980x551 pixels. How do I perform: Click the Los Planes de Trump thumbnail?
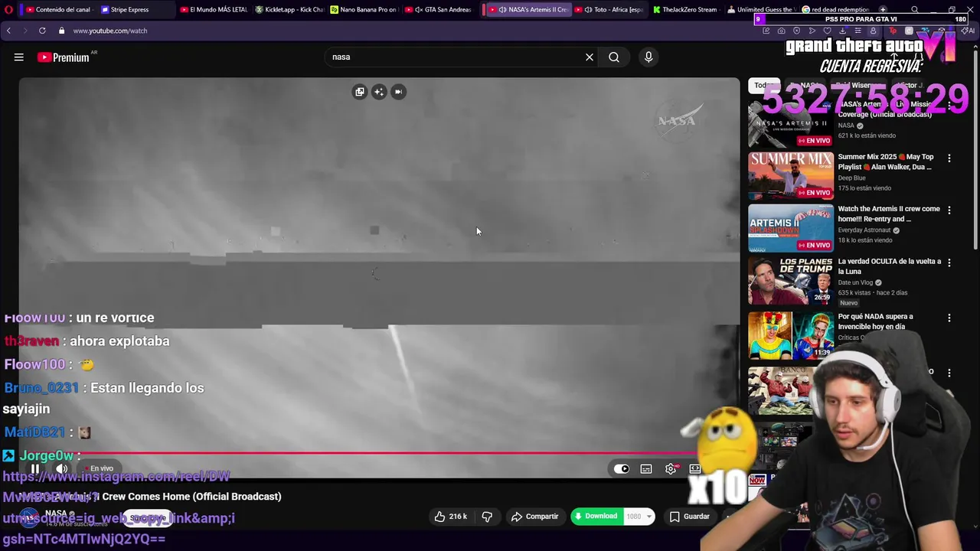coord(791,280)
